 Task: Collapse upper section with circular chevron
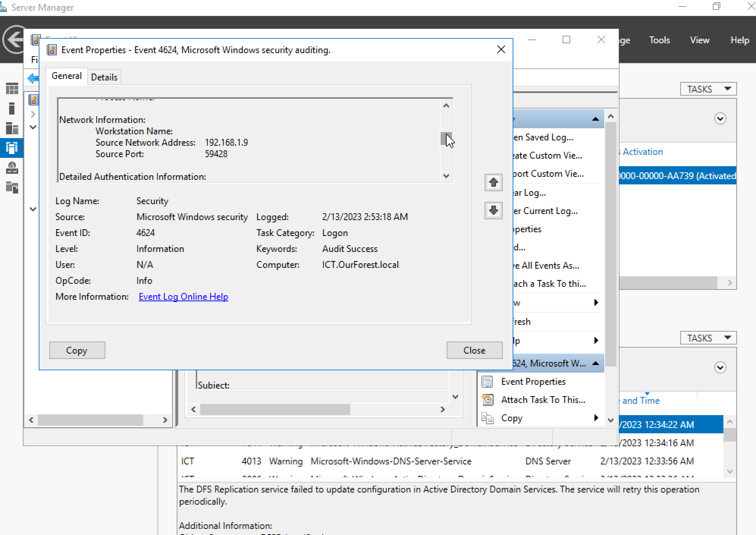pos(720,119)
